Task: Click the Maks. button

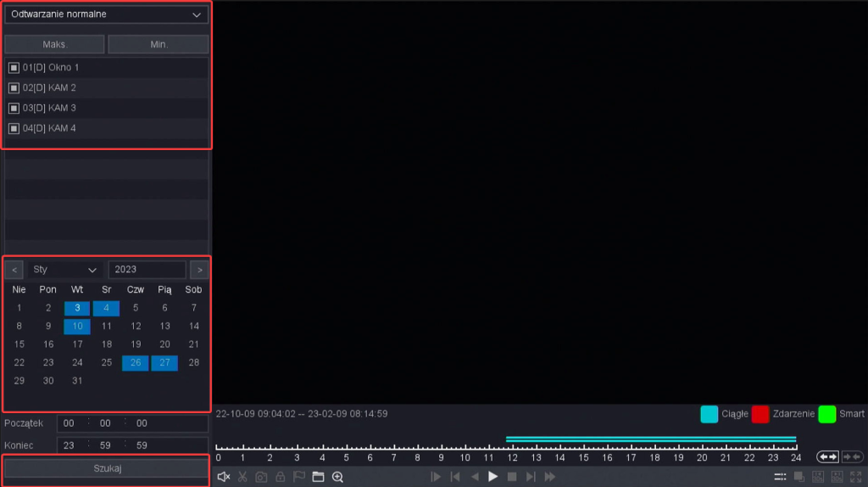Action: [55, 44]
